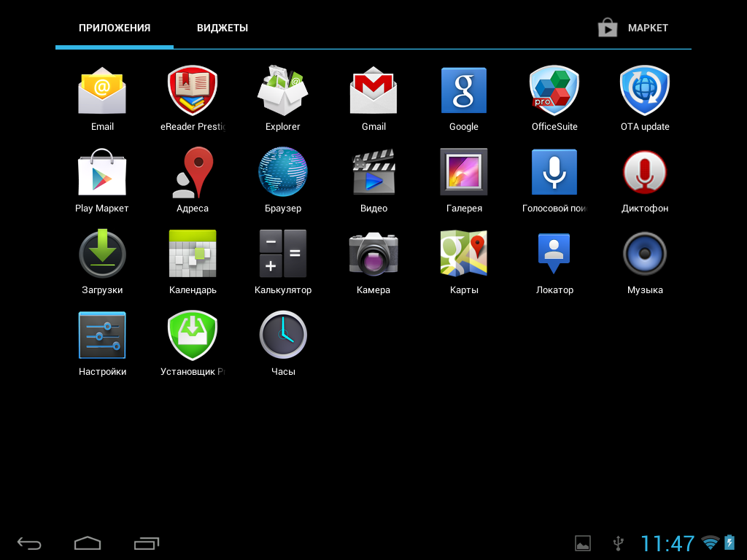Tap the 11:47 clock in status bar
The height and width of the screenshot is (560, 747).
[x=667, y=543]
